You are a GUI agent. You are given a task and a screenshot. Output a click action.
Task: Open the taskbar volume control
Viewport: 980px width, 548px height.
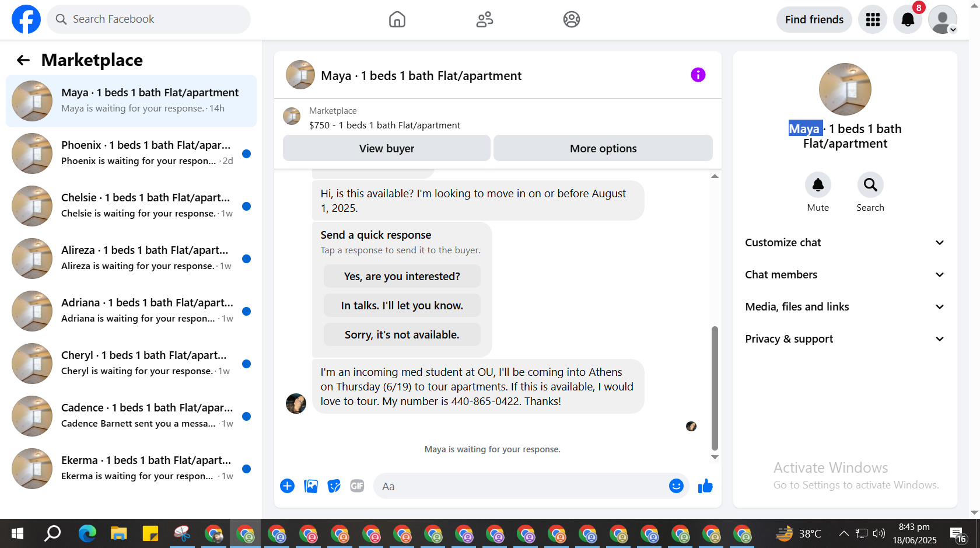tap(878, 533)
